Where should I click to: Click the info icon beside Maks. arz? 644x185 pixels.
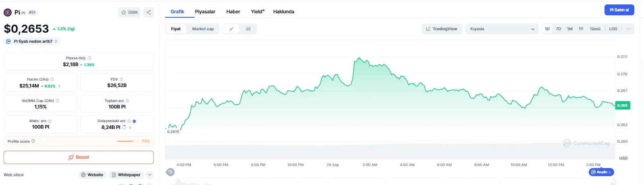click(x=50, y=121)
